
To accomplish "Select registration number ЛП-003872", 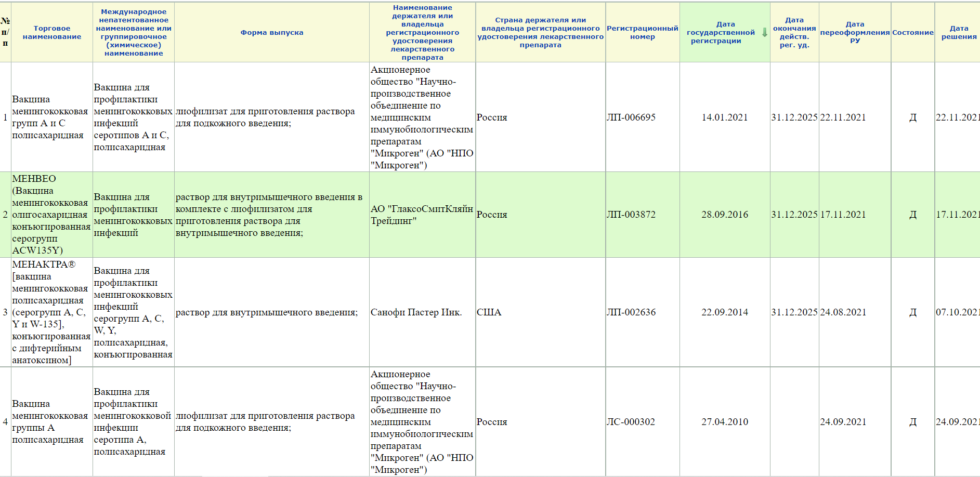I will tap(631, 215).
